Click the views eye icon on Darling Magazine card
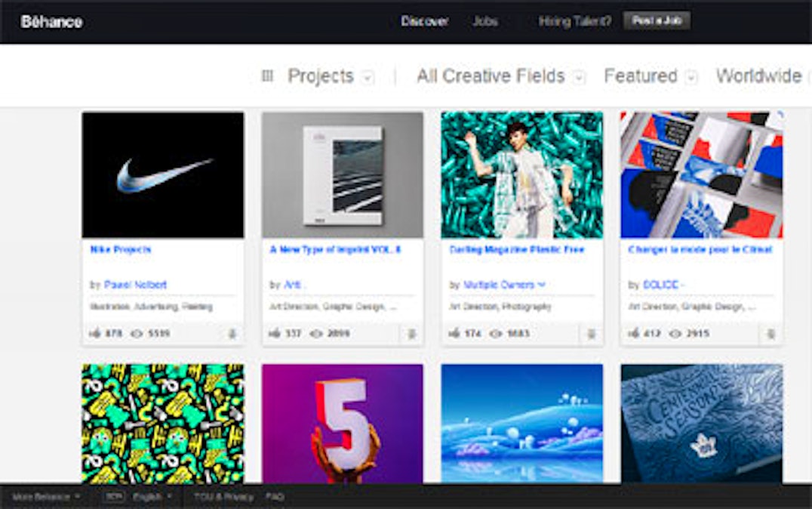The height and width of the screenshot is (509, 812). coord(496,334)
